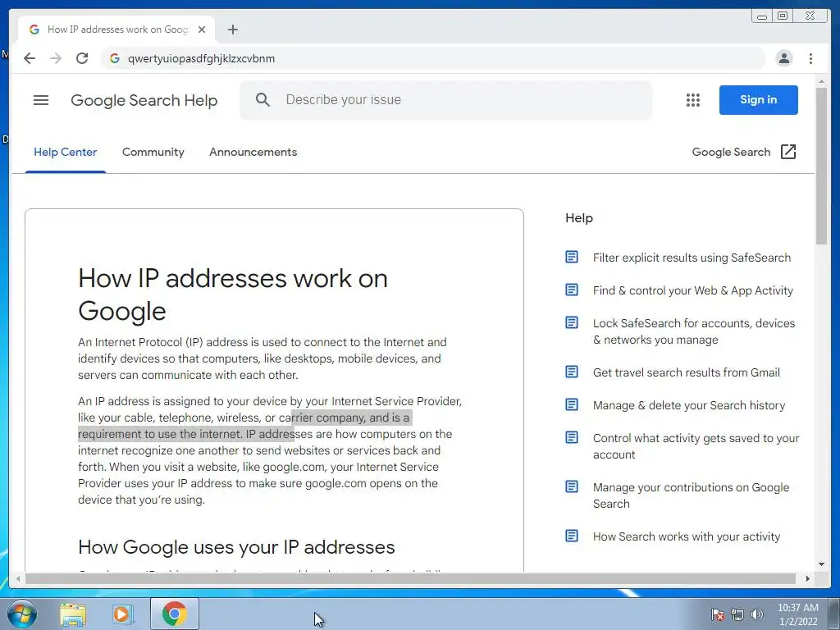
Task: Open a new tab with plus button
Action: coord(232,30)
